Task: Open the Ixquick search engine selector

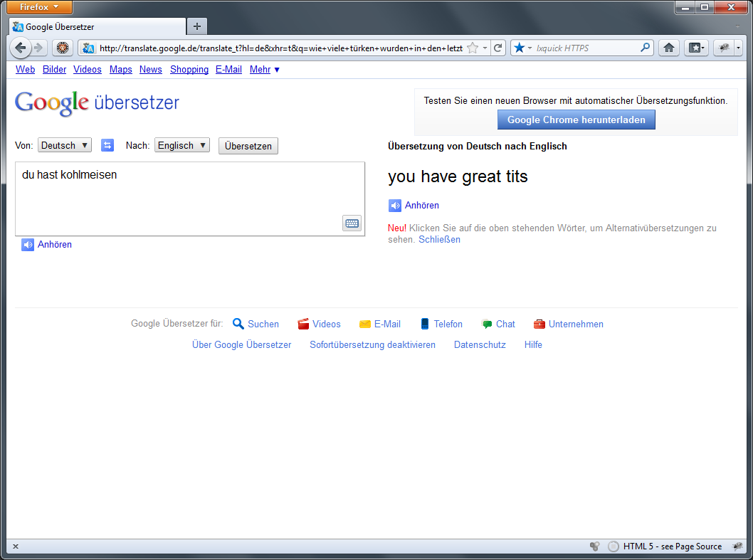Action: pyautogui.click(x=522, y=48)
